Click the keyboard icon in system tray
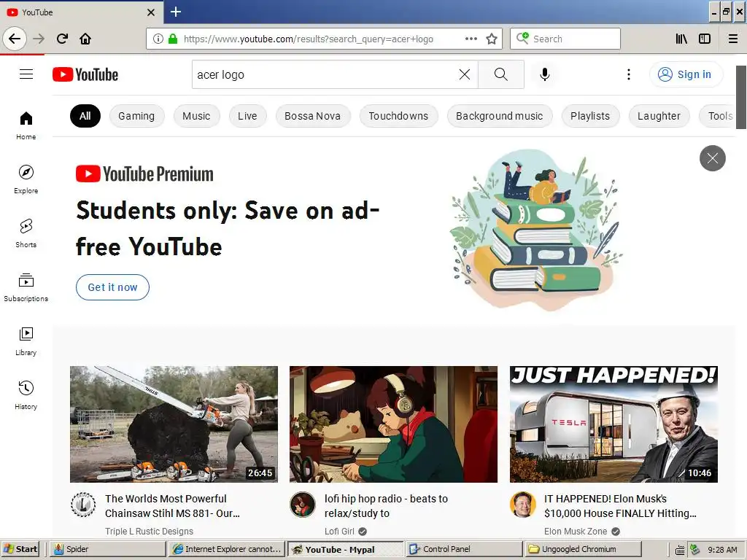This screenshot has height=560, width=747. point(681,550)
